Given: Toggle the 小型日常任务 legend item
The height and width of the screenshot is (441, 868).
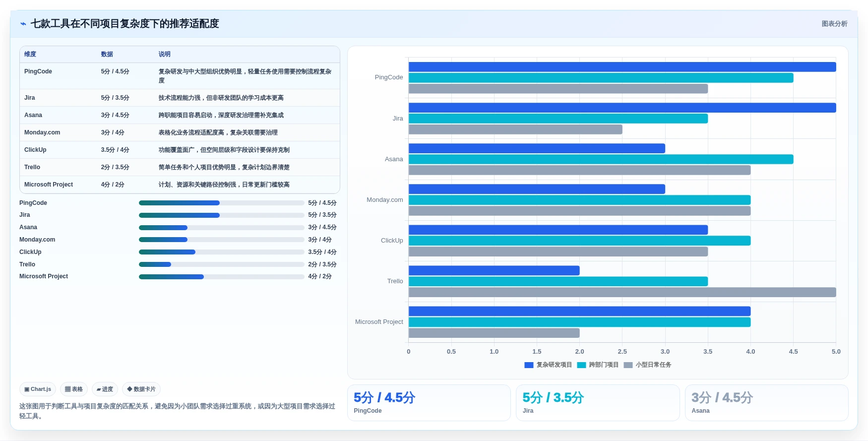Looking at the screenshot, I should pos(647,365).
